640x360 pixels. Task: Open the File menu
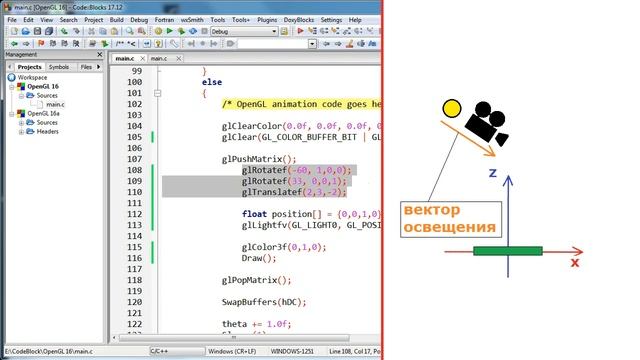coord(12,20)
